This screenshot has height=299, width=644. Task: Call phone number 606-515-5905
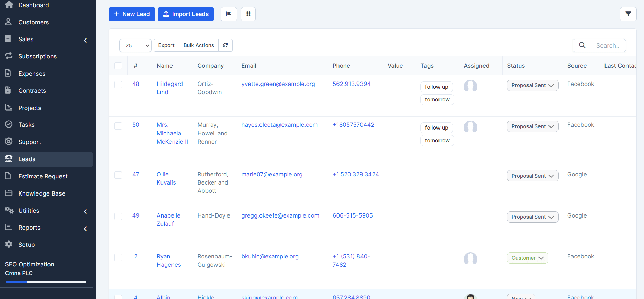click(x=353, y=215)
